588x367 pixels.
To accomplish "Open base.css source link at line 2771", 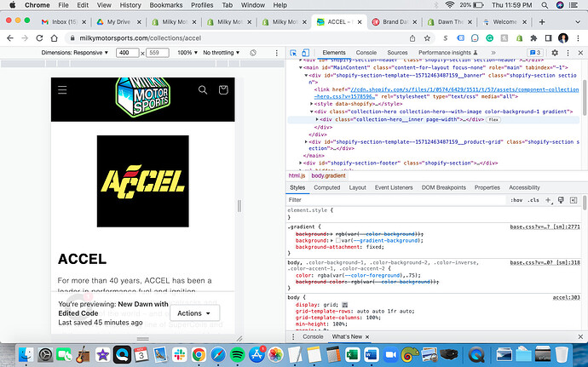I will (545, 227).
